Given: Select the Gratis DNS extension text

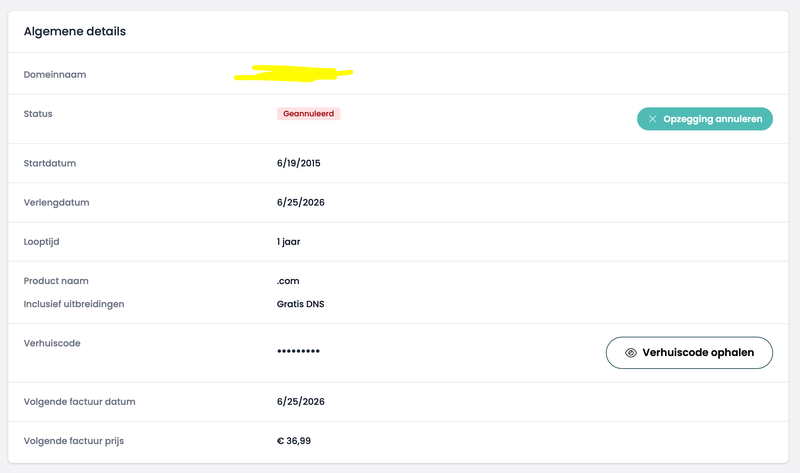Looking at the screenshot, I should pos(302,304).
